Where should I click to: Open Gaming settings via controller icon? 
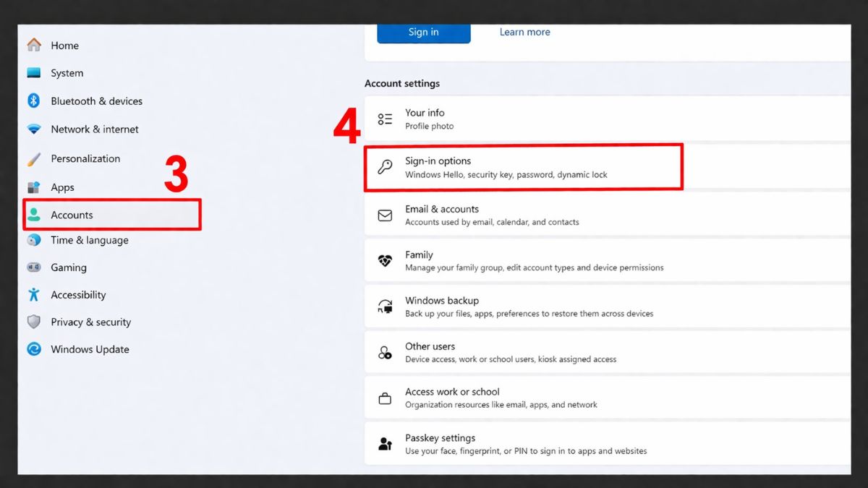coord(33,267)
